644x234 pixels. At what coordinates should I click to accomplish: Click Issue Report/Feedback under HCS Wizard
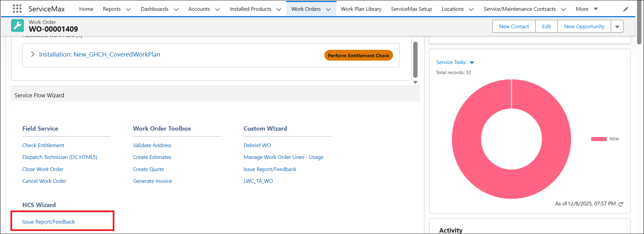click(48, 222)
